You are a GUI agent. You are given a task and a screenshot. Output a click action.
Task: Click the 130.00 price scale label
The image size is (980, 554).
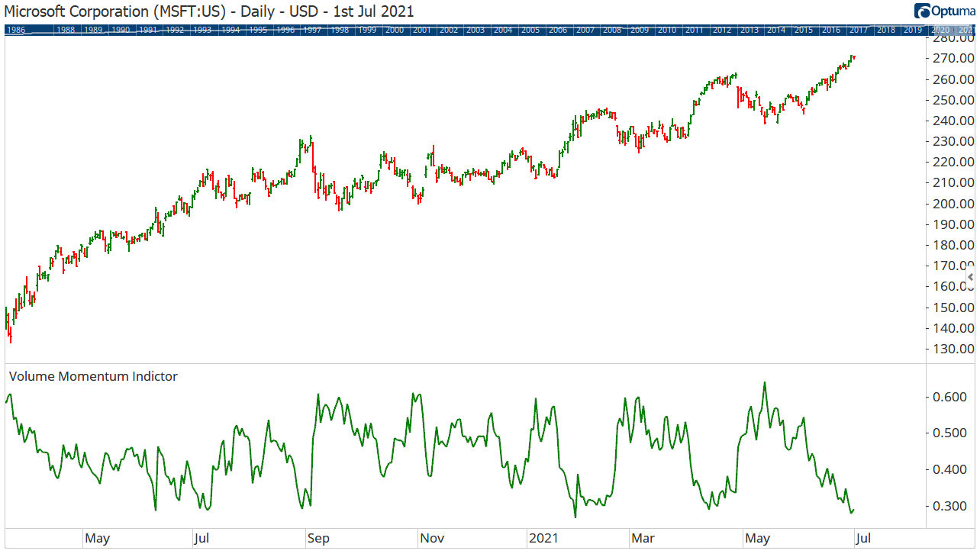(954, 349)
